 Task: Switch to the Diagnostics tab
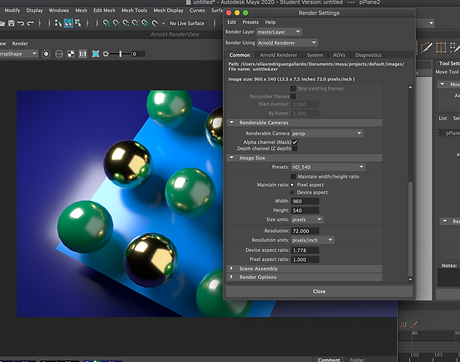pos(368,55)
